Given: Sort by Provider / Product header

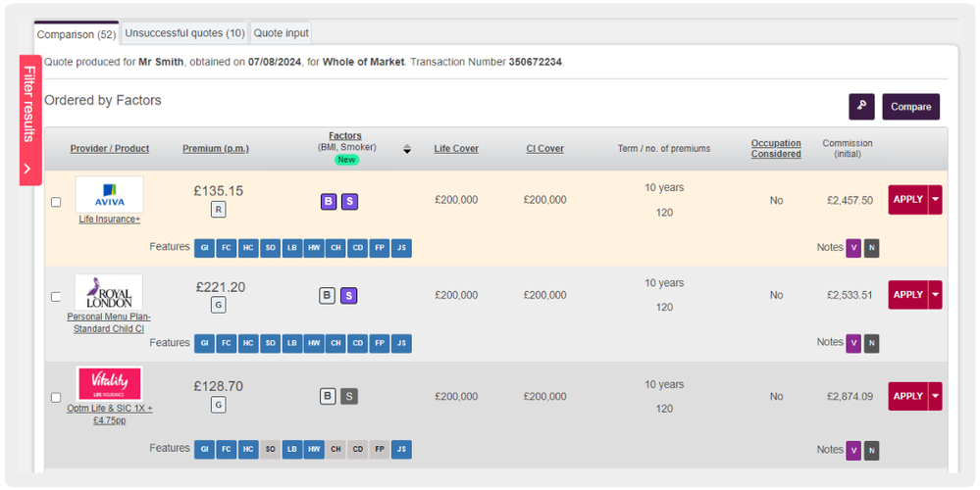Looking at the screenshot, I should click(x=109, y=149).
